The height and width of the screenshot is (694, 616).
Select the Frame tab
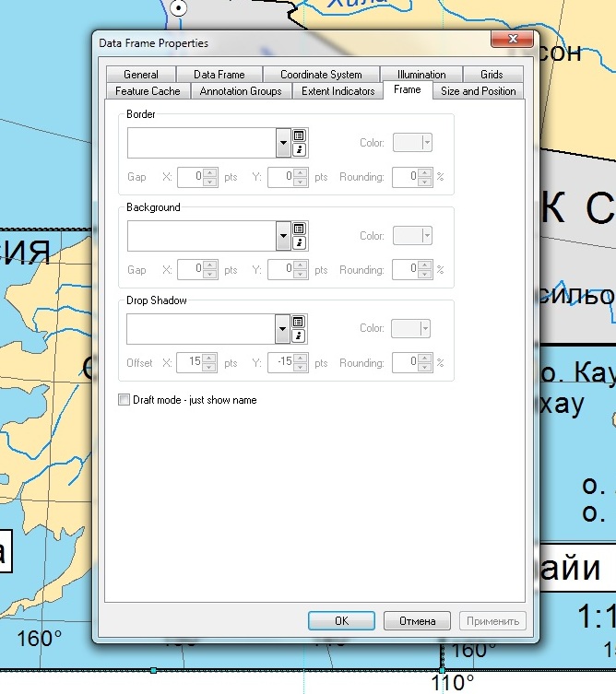(408, 89)
